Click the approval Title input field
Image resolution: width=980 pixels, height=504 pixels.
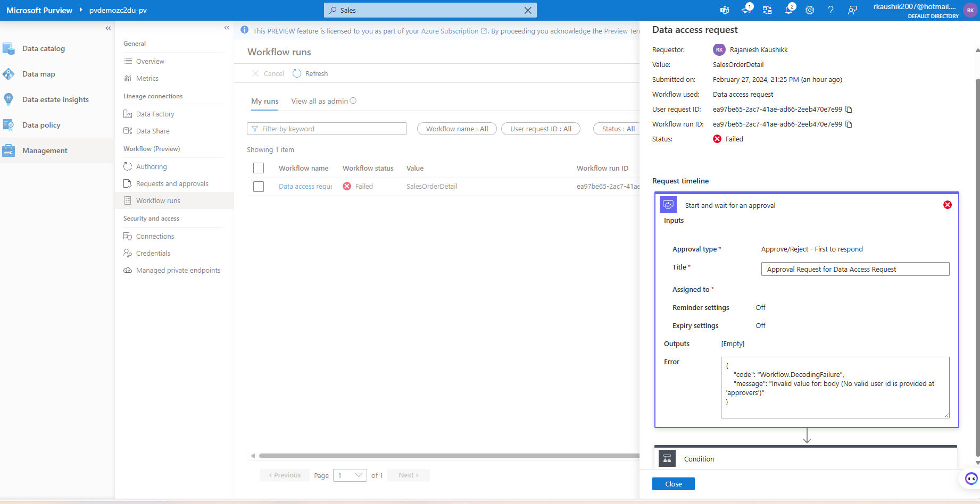(855, 269)
